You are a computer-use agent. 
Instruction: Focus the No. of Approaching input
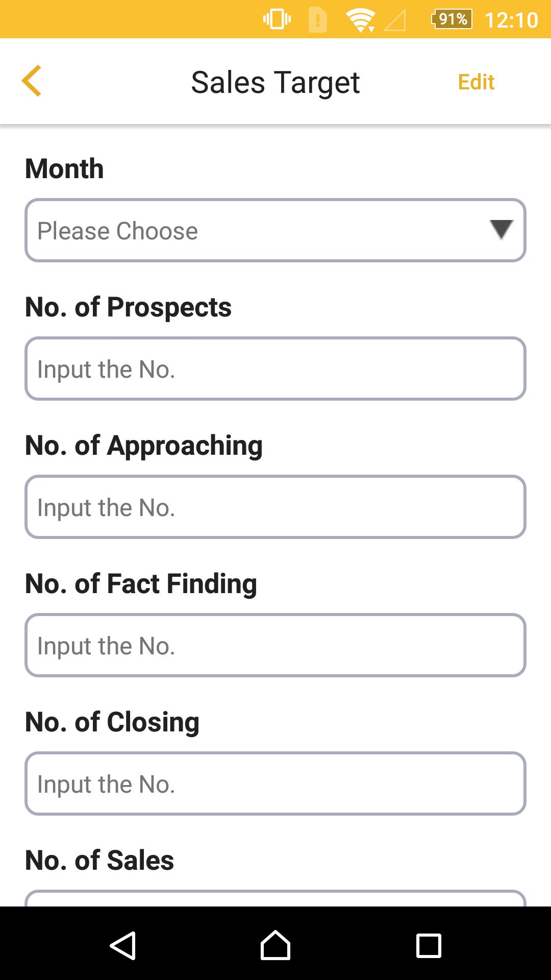pyautogui.click(x=275, y=507)
